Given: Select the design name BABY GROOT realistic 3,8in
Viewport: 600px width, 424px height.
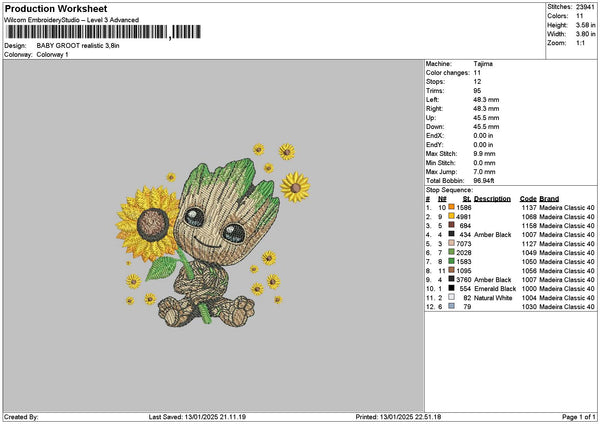Looking at the screenshot, I should [x=78, y=46].
